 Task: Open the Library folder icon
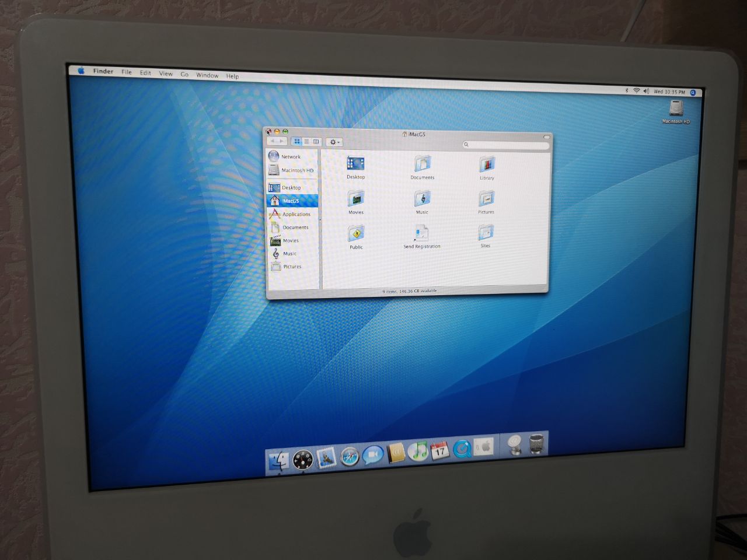pos(487,164)
